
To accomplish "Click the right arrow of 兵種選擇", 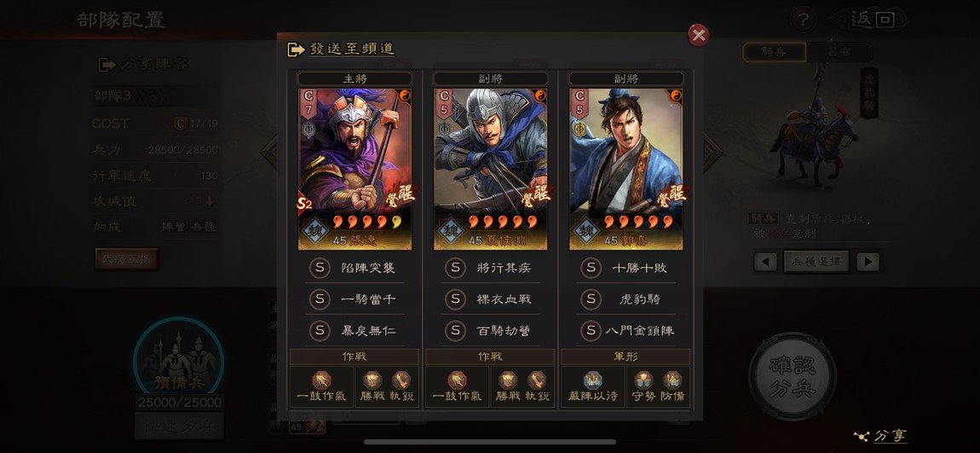I will (868, 262).
